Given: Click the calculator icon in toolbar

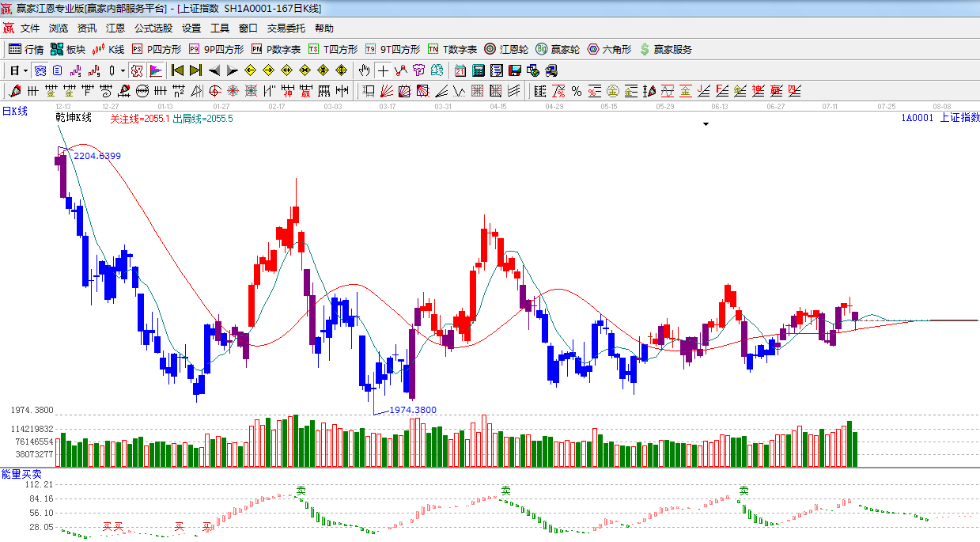Looking at the screenshot, I should pos(479,70).
